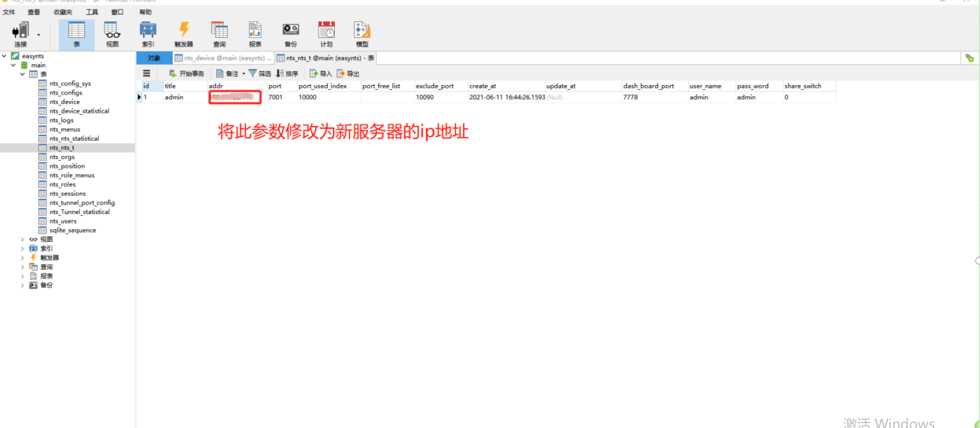Viewport: 980px width, 428px height.
Task: Click the 筛选 filter button
Action: pos(260,73)
